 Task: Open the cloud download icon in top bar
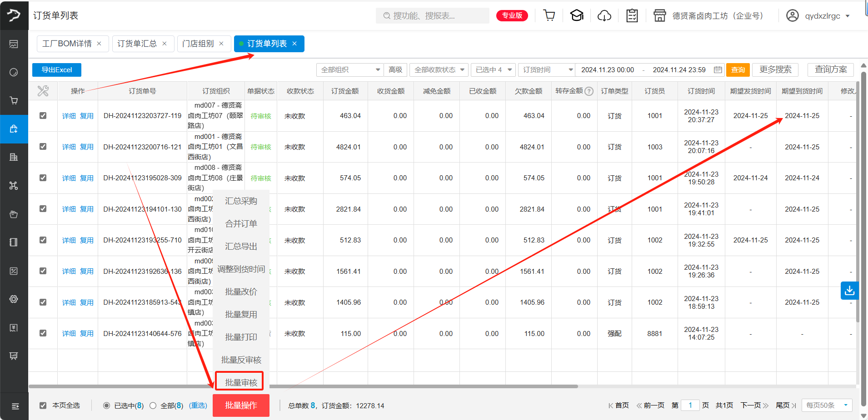tap(604, 15)
